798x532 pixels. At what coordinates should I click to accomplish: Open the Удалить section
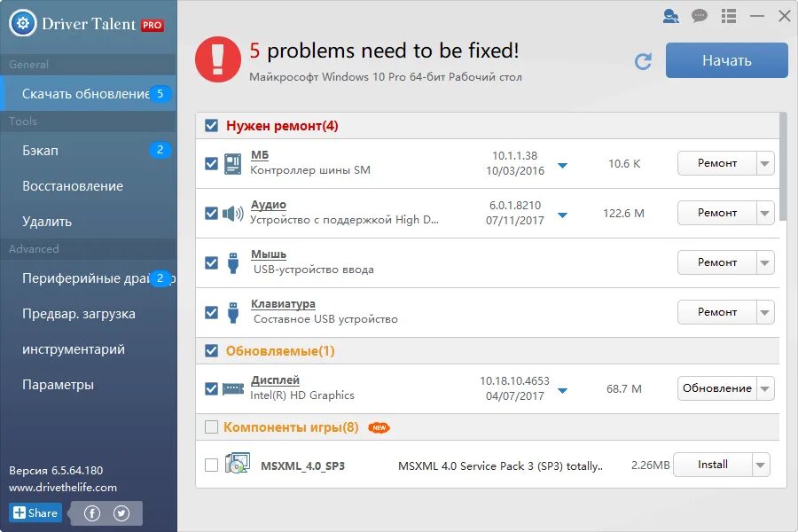tap(88, 222)
